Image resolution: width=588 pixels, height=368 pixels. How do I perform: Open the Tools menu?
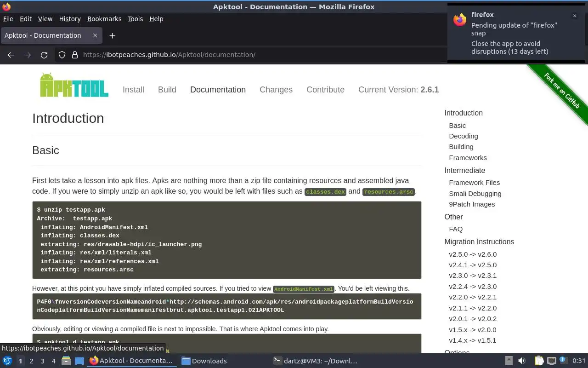(x=136, y=19)
